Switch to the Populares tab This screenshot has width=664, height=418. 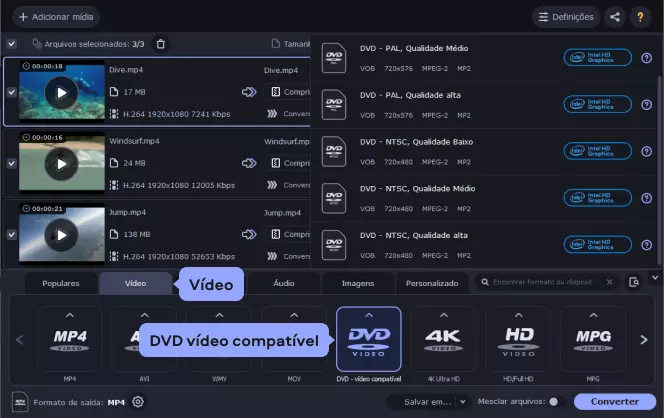(61, 283)
